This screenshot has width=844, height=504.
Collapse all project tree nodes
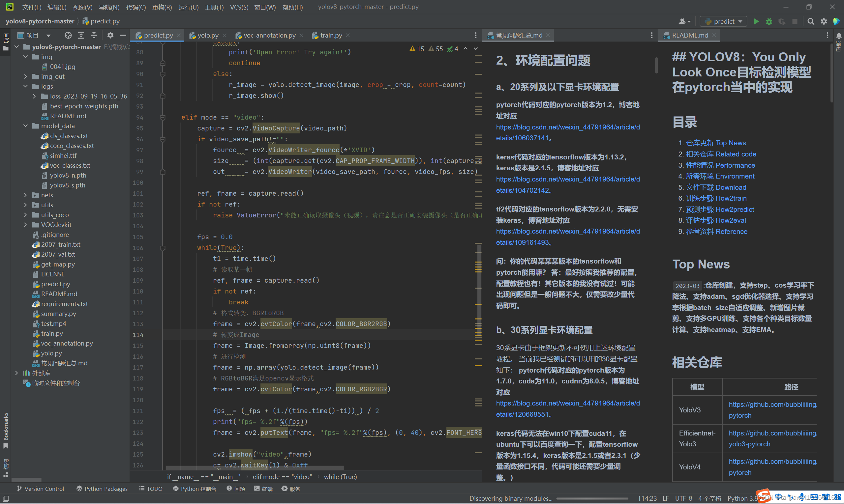(x=94, y=35)
